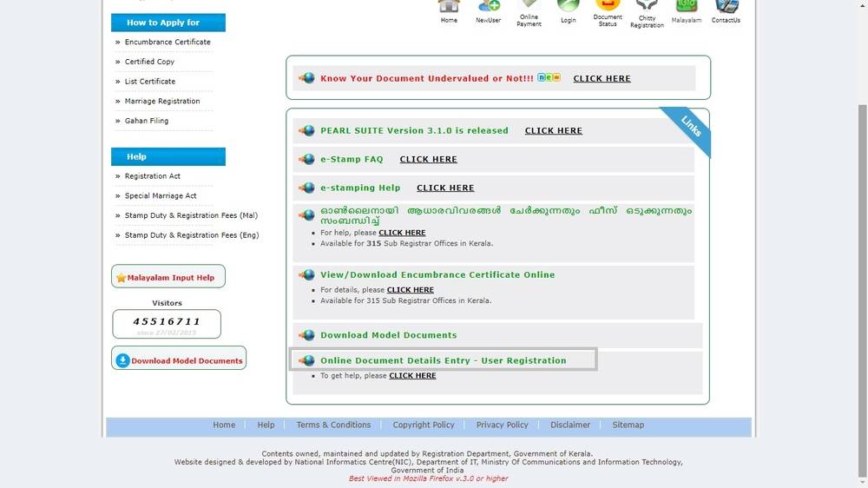Screen dimensions: 868x488
Task: Click the star icon on Malayalam Input Help
Action: (x=122, y=278)
